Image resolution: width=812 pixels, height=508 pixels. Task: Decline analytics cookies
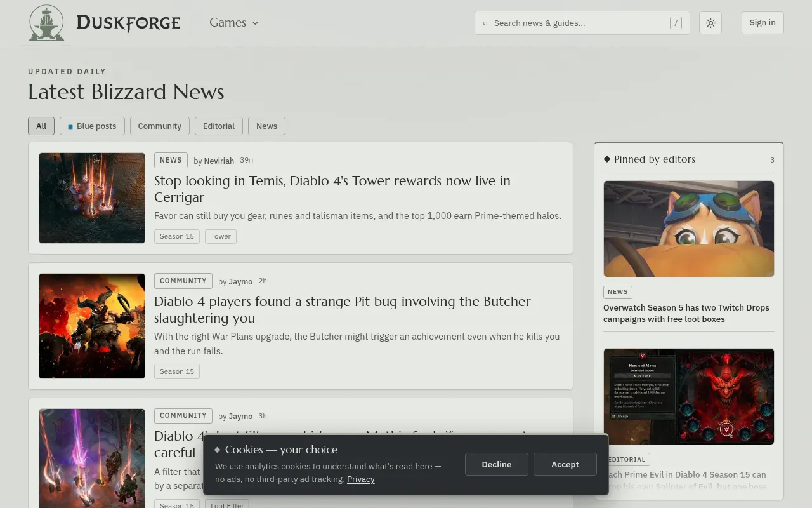coord(497,464)
